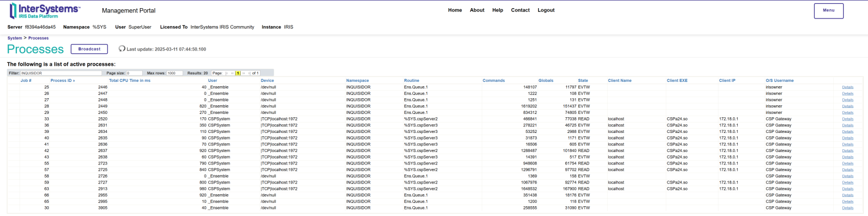The height and width of the screenshot is (216, 868).
Task: Sort by Total CPU Time in ms header
Action: tap(130, 80)
